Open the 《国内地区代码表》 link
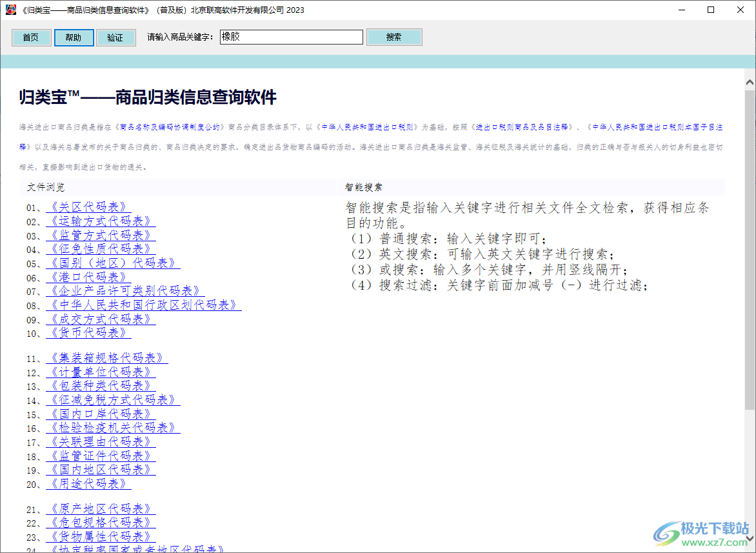The height and width of the screenshot is (553, 756). [x=101, y=470]
